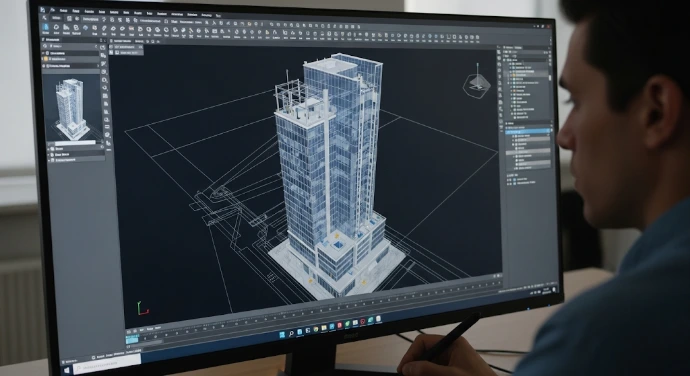Click the magnifier search icon in centered taskbar
The height and width of the screenshot is (376, 690).
click(291, 333)
